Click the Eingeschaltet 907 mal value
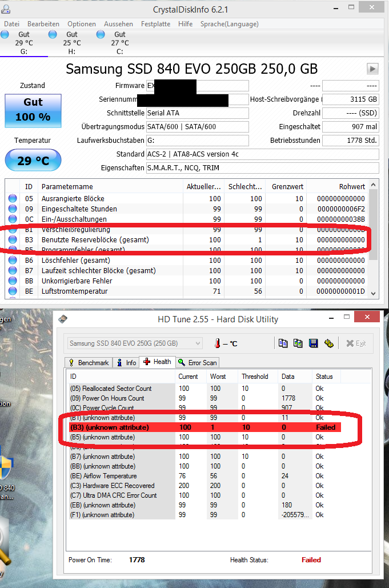This screenshot has height=588, width=389. point(351,127)
